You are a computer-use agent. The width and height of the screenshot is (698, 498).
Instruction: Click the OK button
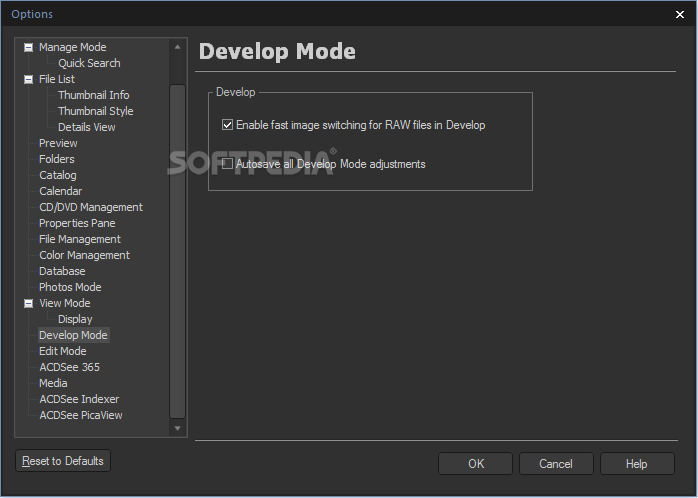pyautogui.click(x=475, y=464)
